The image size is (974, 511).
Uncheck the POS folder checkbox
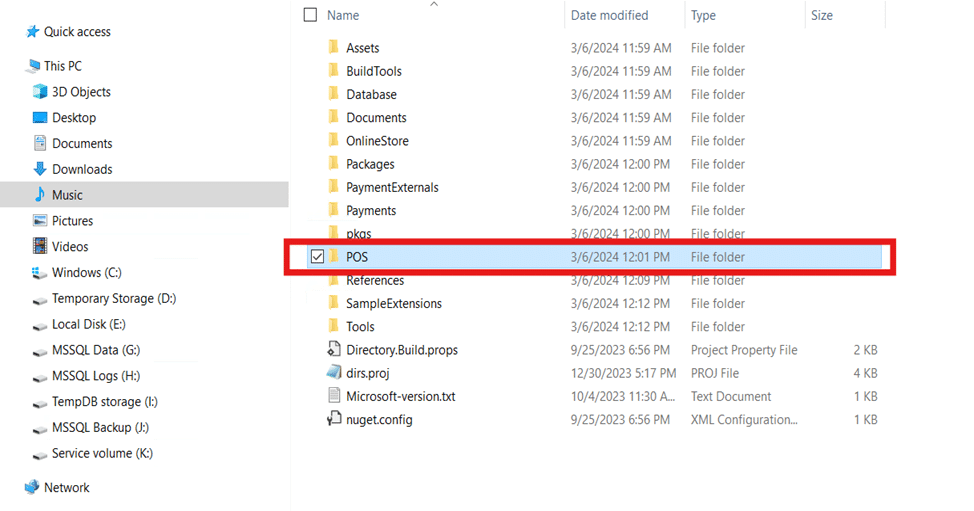(x=317, y=257)
